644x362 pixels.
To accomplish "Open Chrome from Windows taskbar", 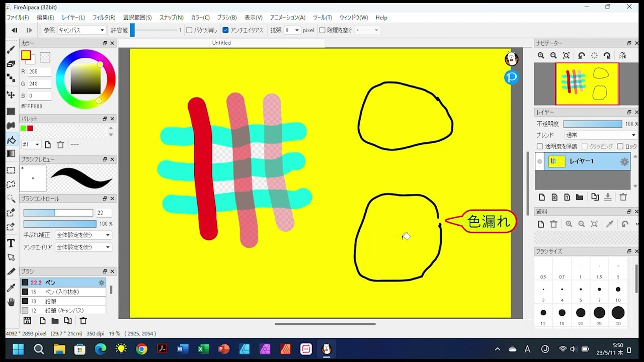I will (141, 349).
